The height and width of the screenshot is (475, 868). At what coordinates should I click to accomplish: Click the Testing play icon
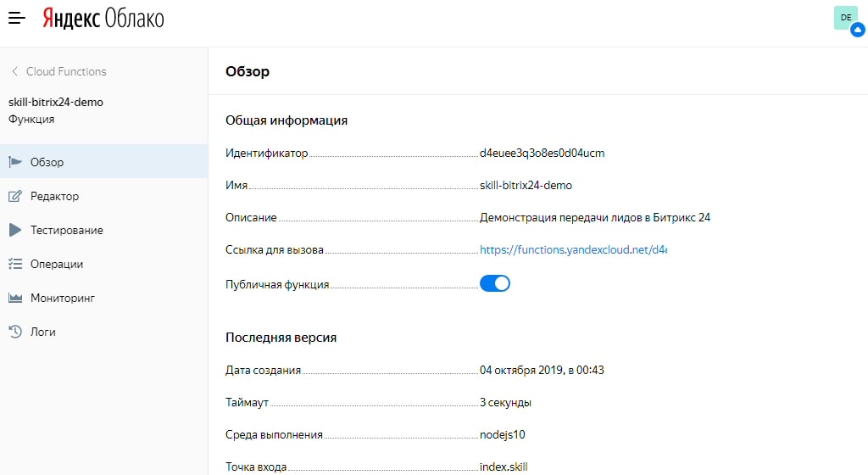[14, 230]
